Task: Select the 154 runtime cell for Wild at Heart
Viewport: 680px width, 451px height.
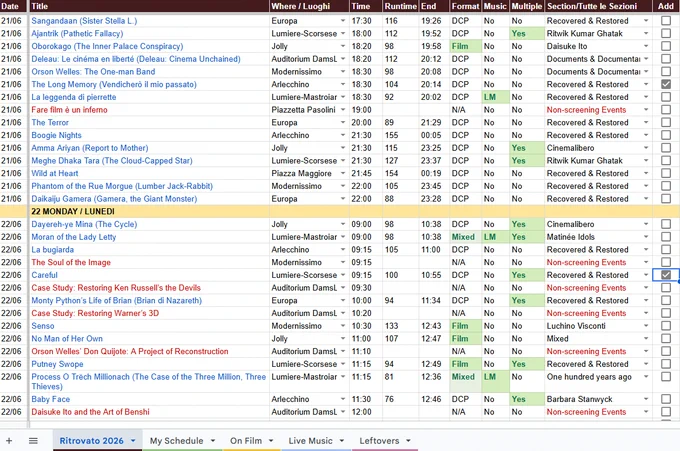Action: pyautogui.click(x=400, y=173)
